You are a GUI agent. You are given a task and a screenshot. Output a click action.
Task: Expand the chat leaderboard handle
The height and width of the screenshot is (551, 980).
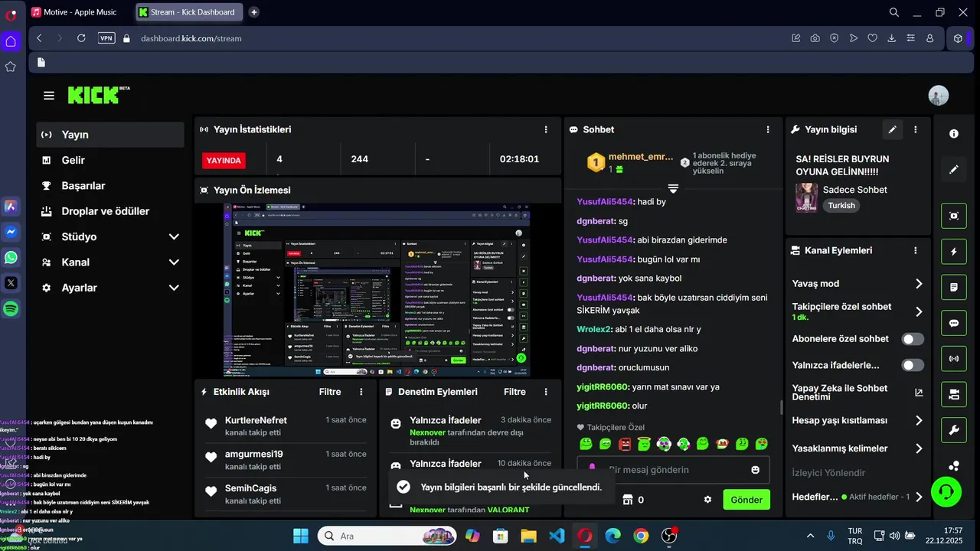[x=673, y=188]
